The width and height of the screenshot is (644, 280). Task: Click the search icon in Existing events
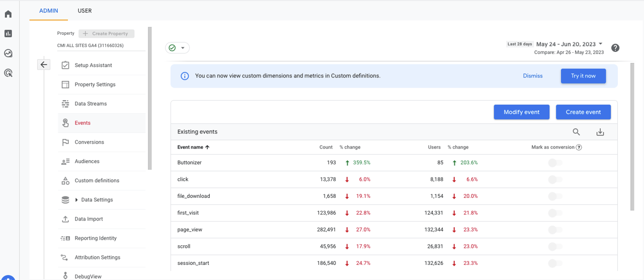576,132
